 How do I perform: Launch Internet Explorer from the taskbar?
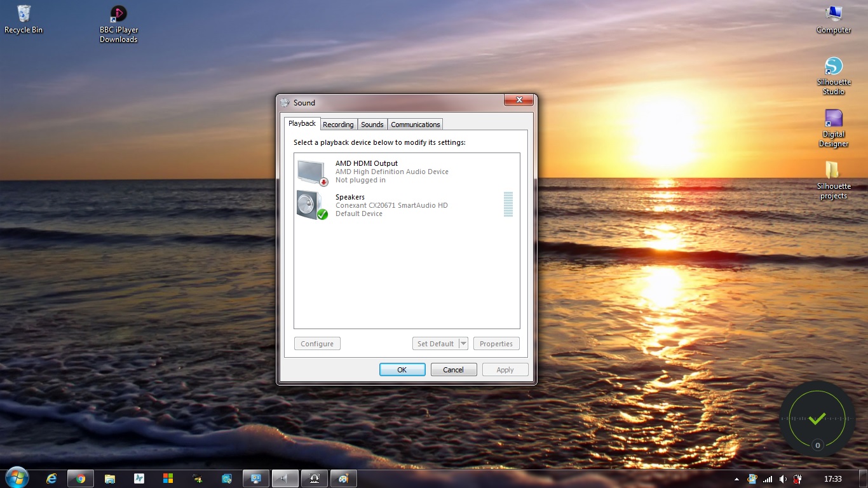pos(51,478)
